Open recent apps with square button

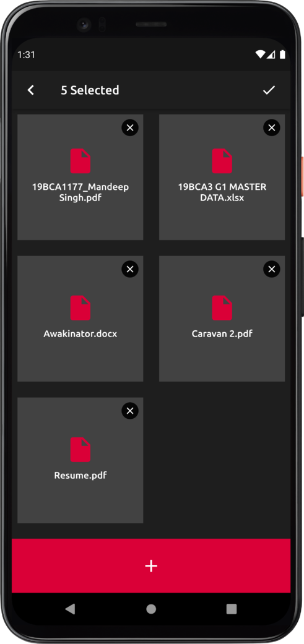232,609
